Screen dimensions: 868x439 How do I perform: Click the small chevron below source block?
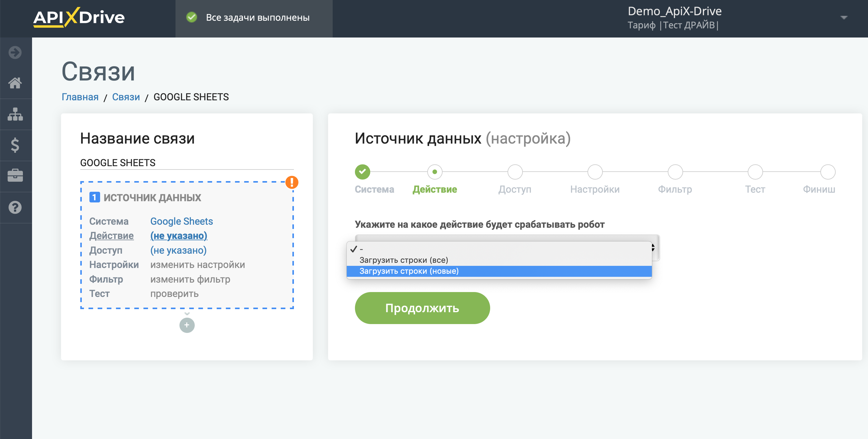187,313
